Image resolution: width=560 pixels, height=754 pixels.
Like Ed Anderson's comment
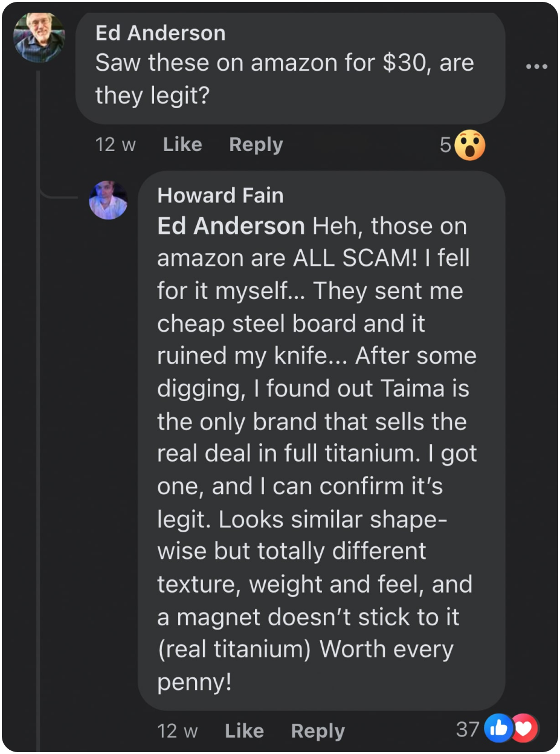click(x=182, y=145)
